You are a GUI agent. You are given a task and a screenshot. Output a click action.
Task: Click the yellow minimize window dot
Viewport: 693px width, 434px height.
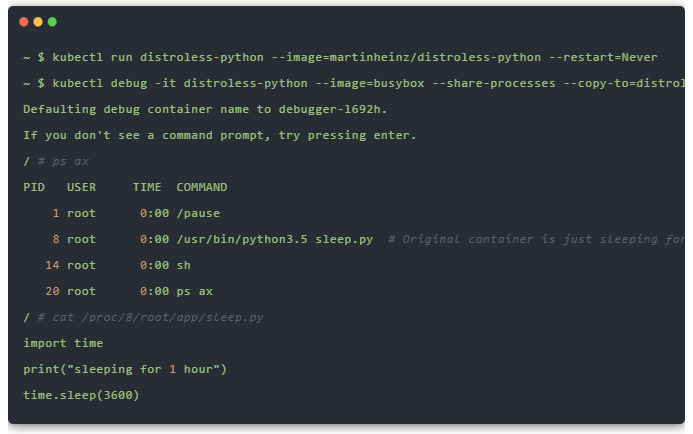pos(38,21)
